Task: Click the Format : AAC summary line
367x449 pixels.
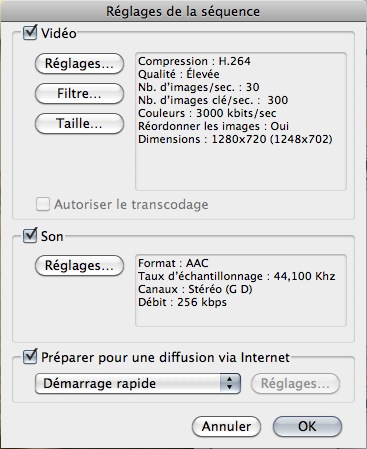Action: [173, 263]
